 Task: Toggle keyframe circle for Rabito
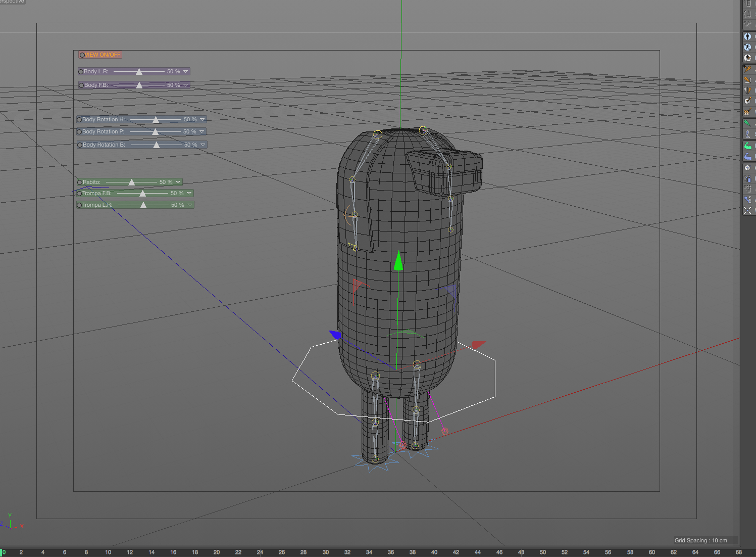pos(80,182)
